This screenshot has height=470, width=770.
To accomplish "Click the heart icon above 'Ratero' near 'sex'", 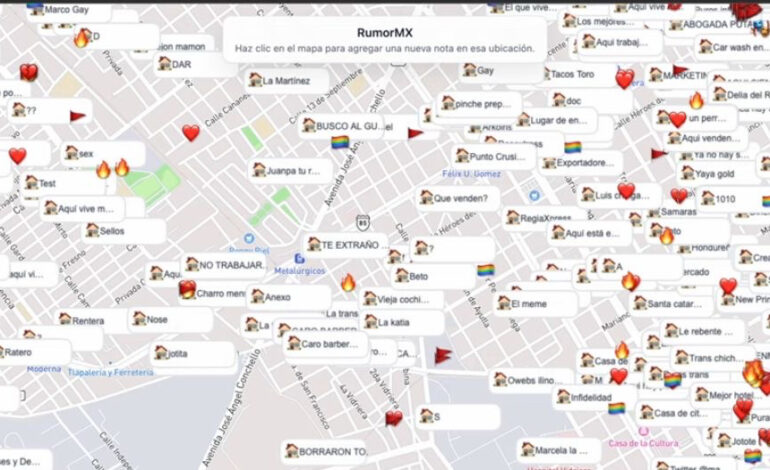I will (x=18, y=156).
